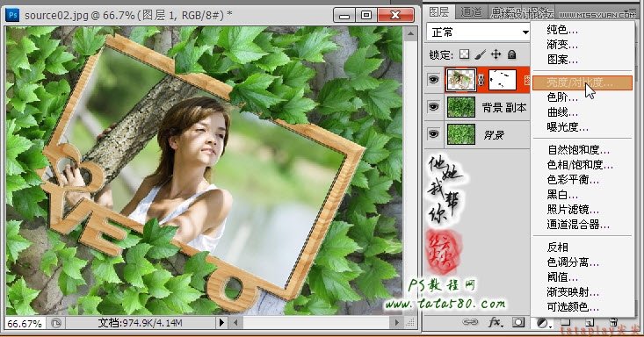Select 自然饱和度... adjustment
The height and width of the screenshot is (337, 644).
coord(578,150)
